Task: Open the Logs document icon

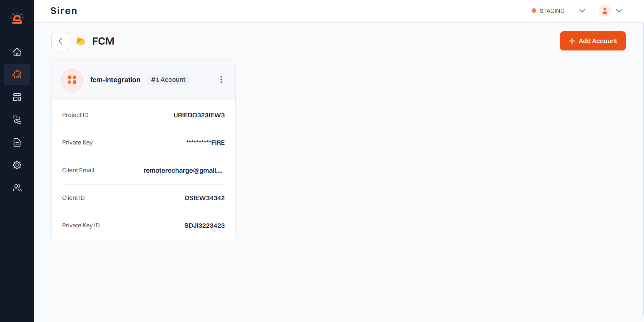Action: point(17,142)
